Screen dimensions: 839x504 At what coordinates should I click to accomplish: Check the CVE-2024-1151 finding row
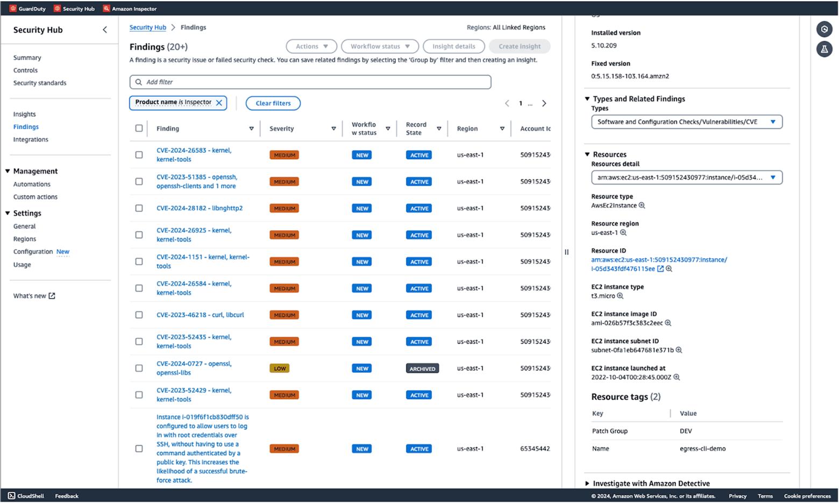pyautogui.click(x=139, y=261)
